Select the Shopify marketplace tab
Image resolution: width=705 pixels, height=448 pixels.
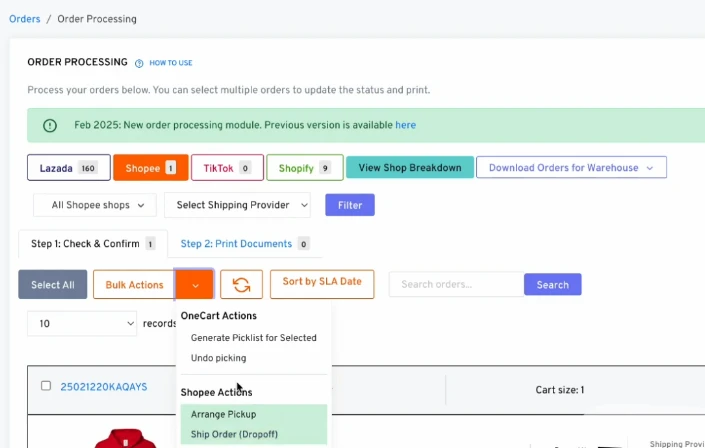[305, 168]
